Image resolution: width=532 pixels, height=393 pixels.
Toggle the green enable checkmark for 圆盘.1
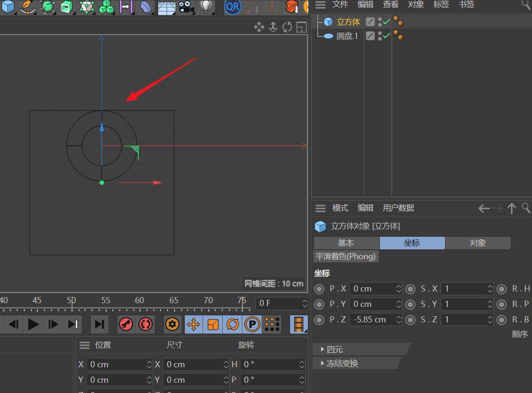coord(386,36)
